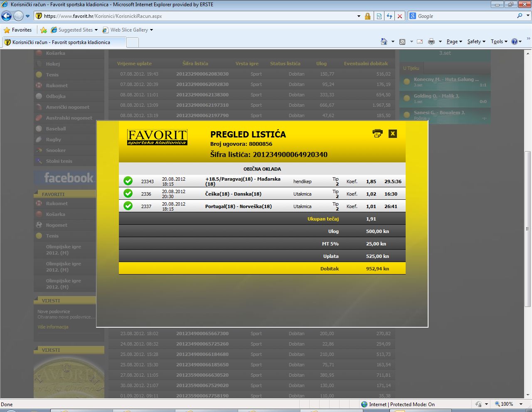The image size is (532, 412).
Task: Click the Print icon in command bar
Action: 431,42
